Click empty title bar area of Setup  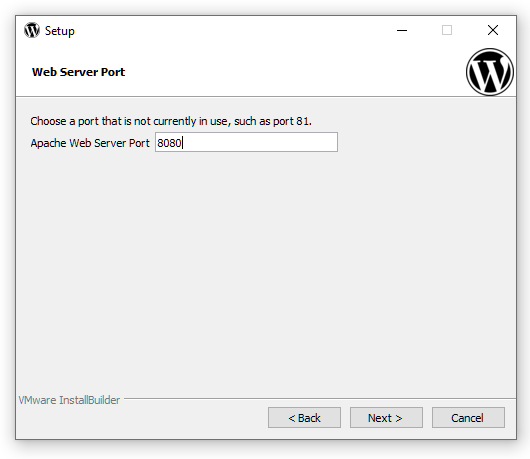(x=230, y=30)
